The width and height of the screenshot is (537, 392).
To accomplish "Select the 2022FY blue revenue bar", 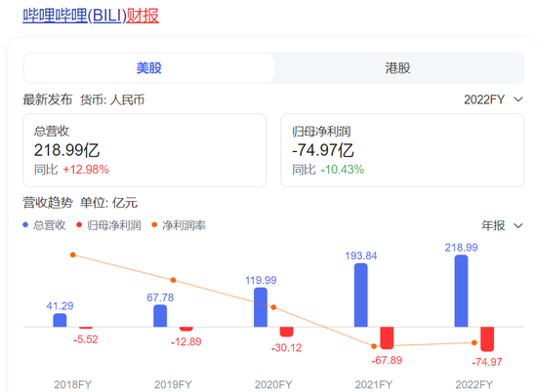I will point(461,291).
